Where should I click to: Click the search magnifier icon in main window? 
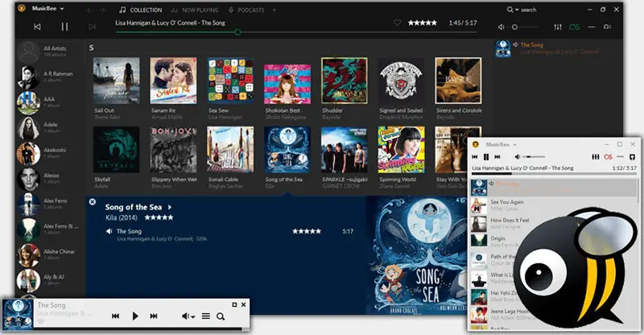510,10
